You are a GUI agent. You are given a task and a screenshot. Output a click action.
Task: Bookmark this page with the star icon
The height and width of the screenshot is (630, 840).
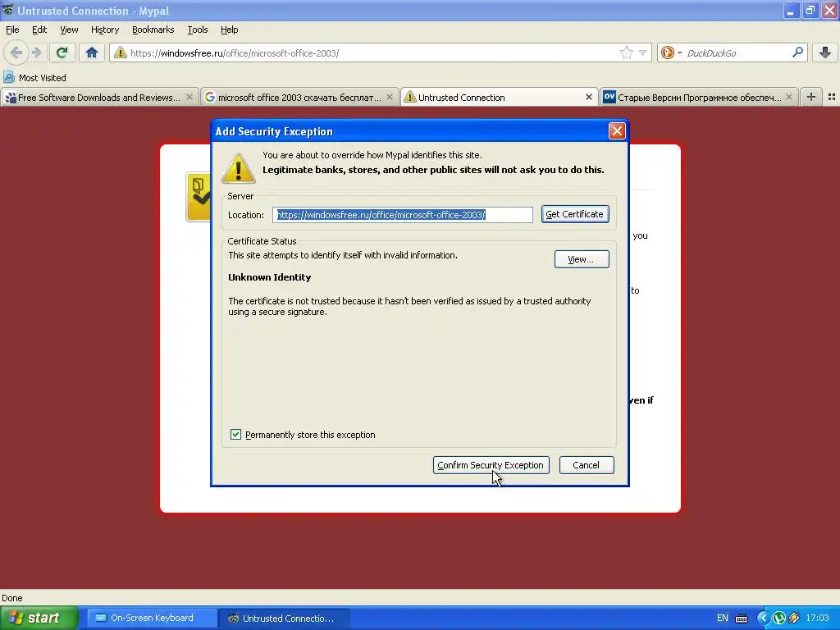(x=626, y=52)
